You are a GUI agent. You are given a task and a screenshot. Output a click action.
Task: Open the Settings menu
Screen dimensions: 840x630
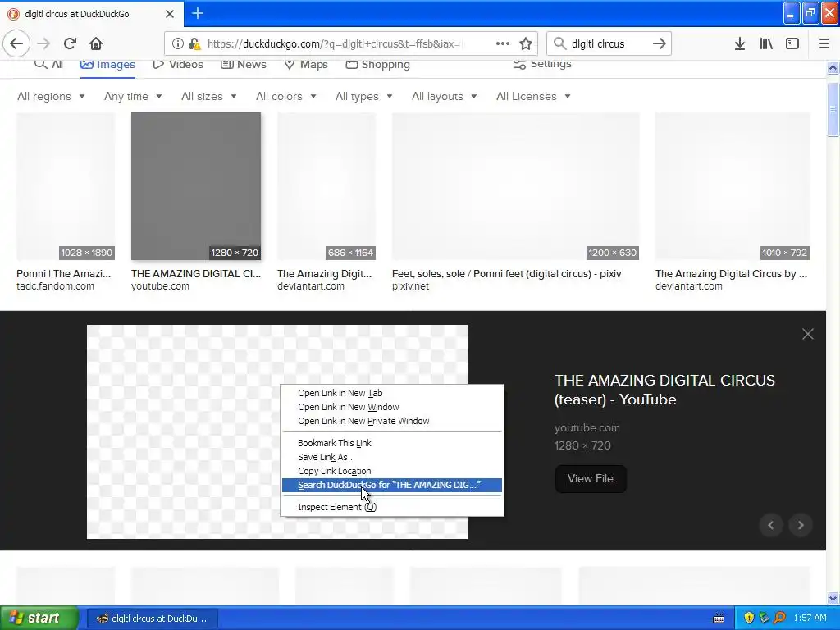click(x=542, y=64)
